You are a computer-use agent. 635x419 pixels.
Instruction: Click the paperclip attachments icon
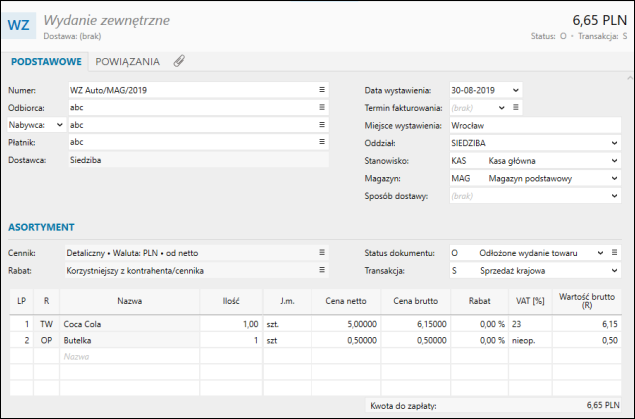point(179,61)
